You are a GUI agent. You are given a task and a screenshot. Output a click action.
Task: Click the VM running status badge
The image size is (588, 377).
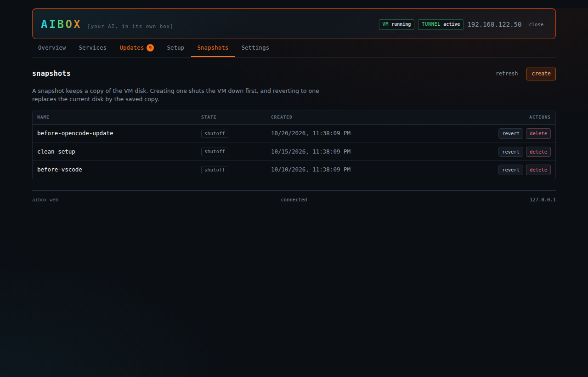pos(396,24)
